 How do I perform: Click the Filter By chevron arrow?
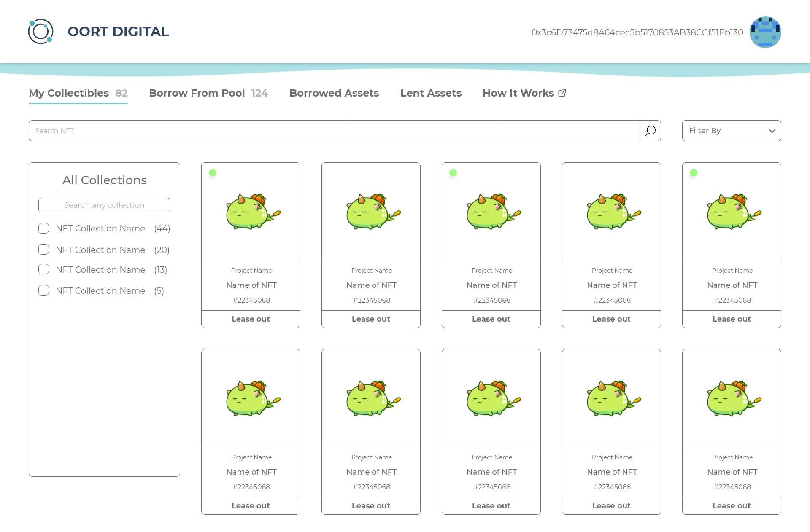(772, 131)
